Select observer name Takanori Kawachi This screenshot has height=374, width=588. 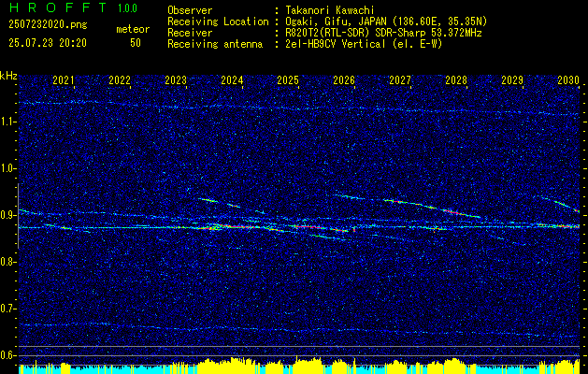click(329, 10)
